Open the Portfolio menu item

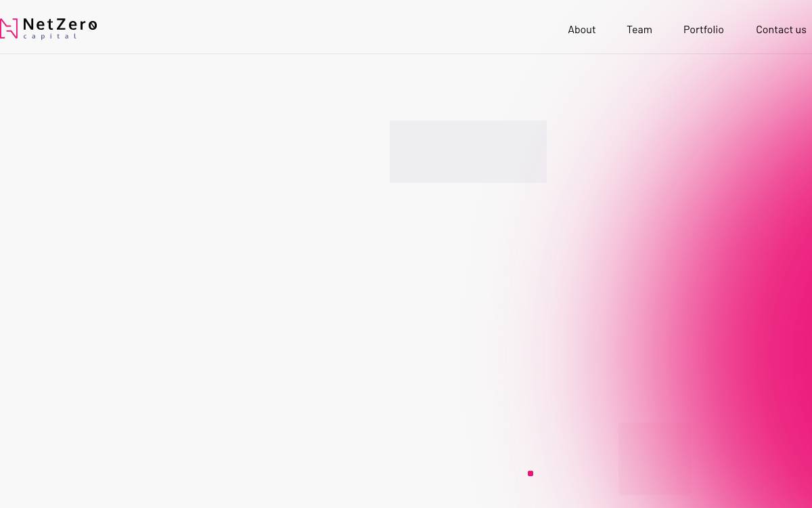(704, 30)
